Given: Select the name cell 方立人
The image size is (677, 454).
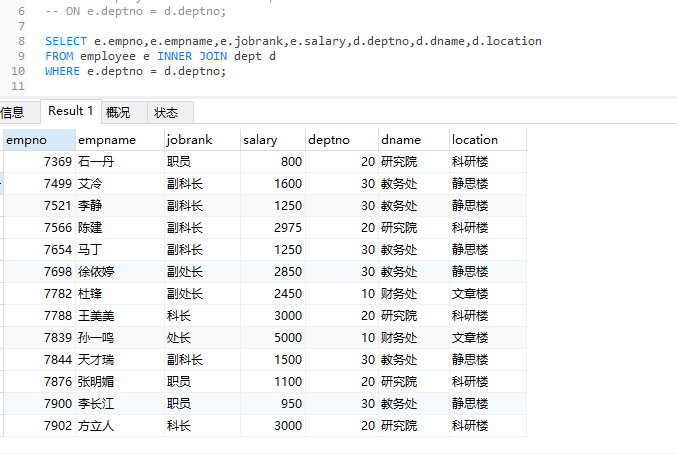Looking at the screenshot, I should pos(120,426).
